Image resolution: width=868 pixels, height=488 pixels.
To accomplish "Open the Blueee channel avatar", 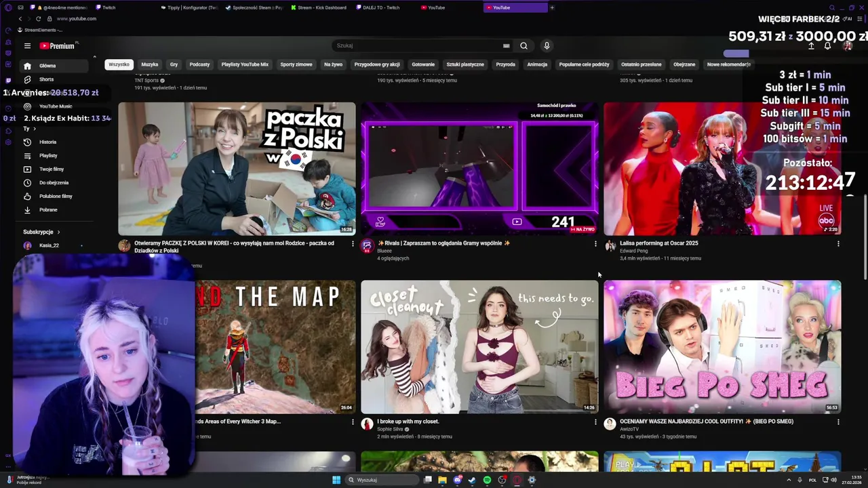I will pos(367,245).
